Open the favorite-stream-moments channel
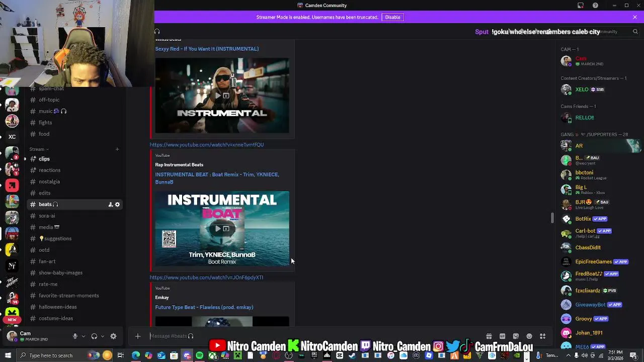 point(75,296)
